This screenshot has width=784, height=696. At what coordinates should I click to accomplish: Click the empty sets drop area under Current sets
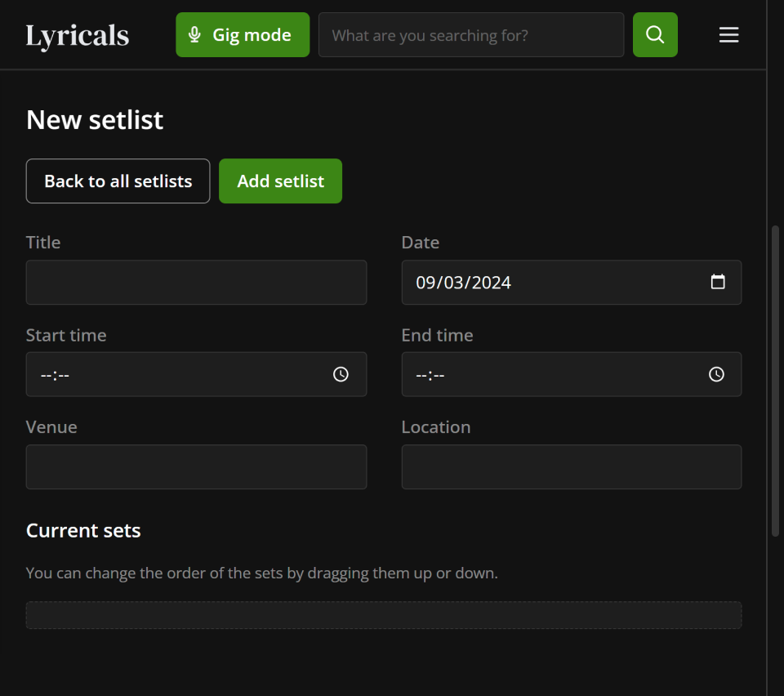point(383,615)
